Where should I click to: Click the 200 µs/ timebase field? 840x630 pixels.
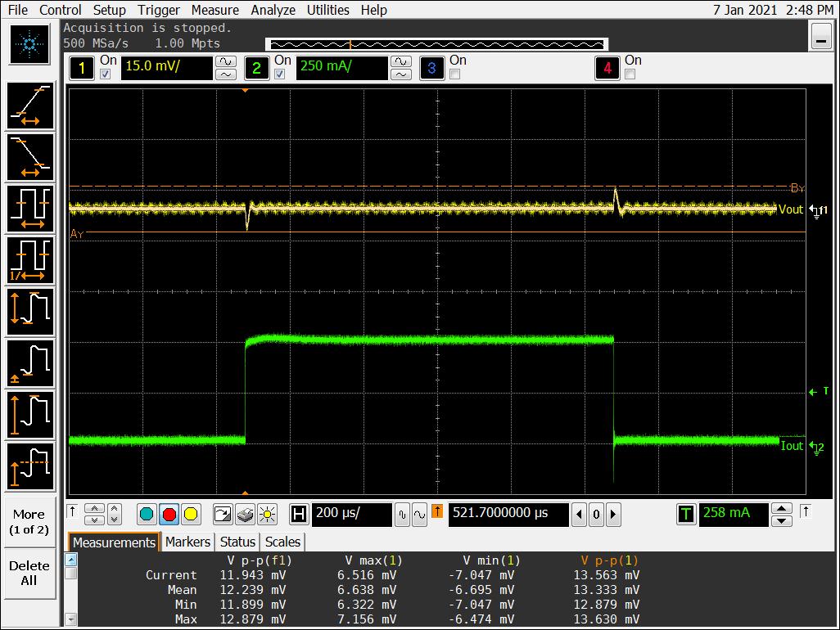click(351, 515)
